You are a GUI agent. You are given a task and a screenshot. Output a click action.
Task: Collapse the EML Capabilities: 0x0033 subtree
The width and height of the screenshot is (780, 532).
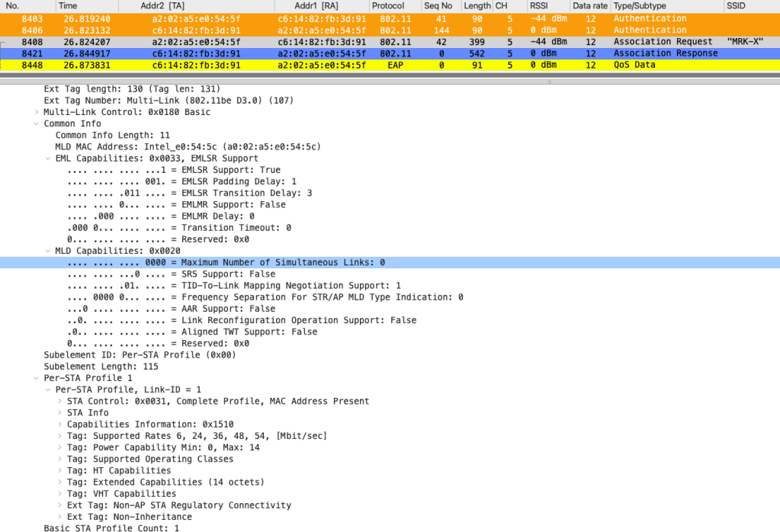coord(49,159)
